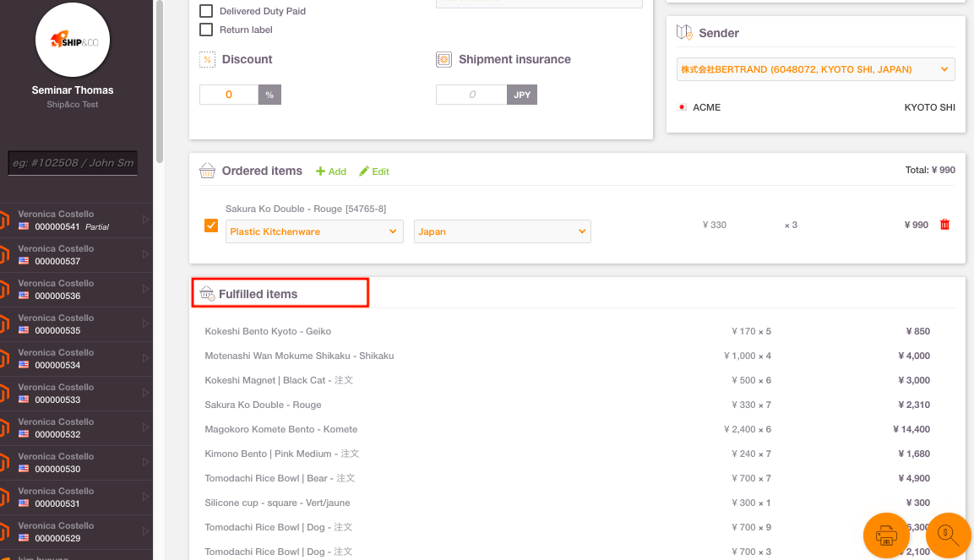Screen dimensions: 974x560
Task: Click the JPY currency button
Action: (x=522, y=95)
